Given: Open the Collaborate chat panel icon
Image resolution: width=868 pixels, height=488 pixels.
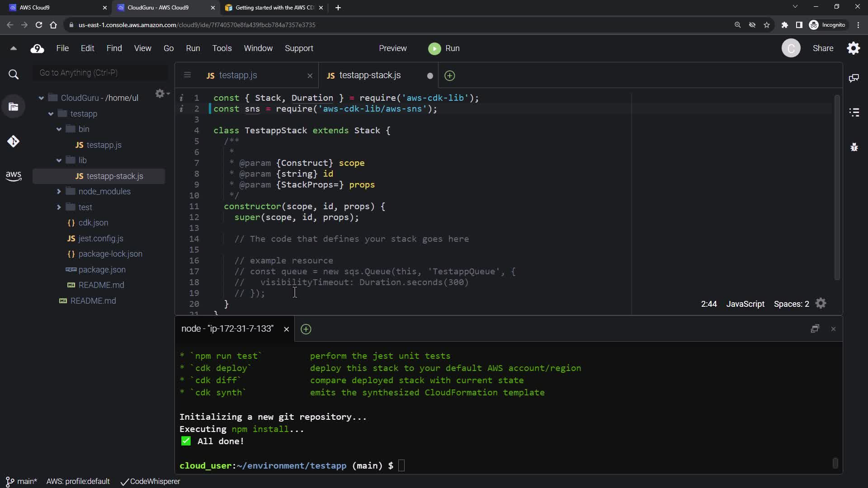Looking at the screenshot, I should click(x=854, y=78).
